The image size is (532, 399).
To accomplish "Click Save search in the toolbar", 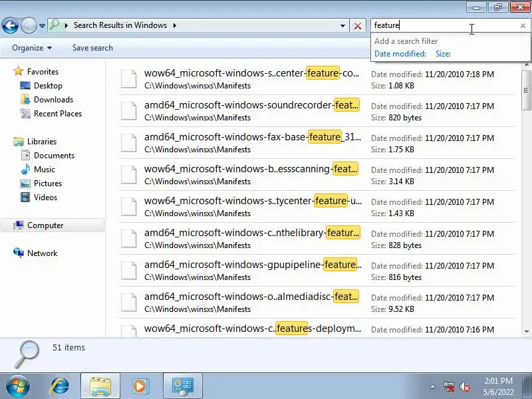I will coord(92,48).
